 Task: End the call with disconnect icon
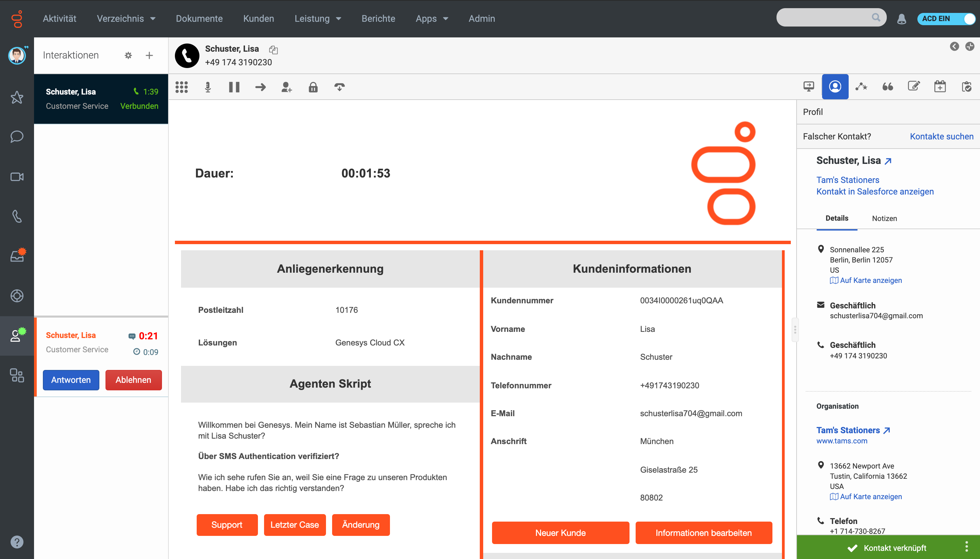(x=340, y=87)
